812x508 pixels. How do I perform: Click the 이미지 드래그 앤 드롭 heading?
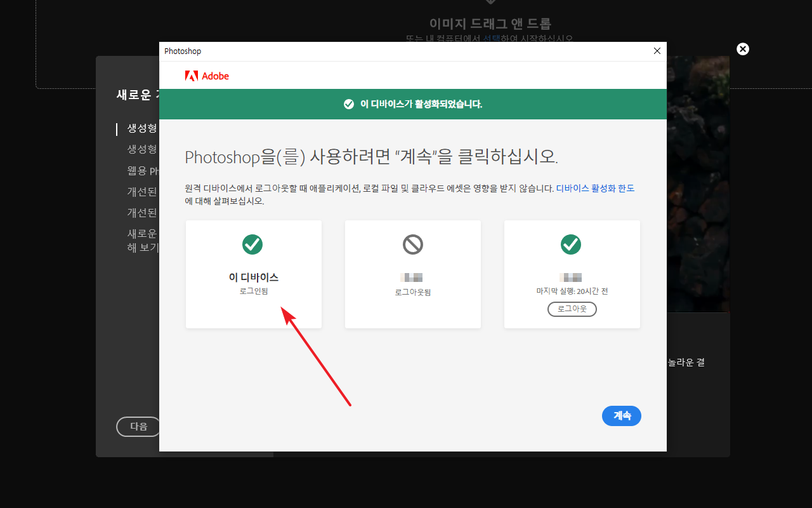click(490, 23)
